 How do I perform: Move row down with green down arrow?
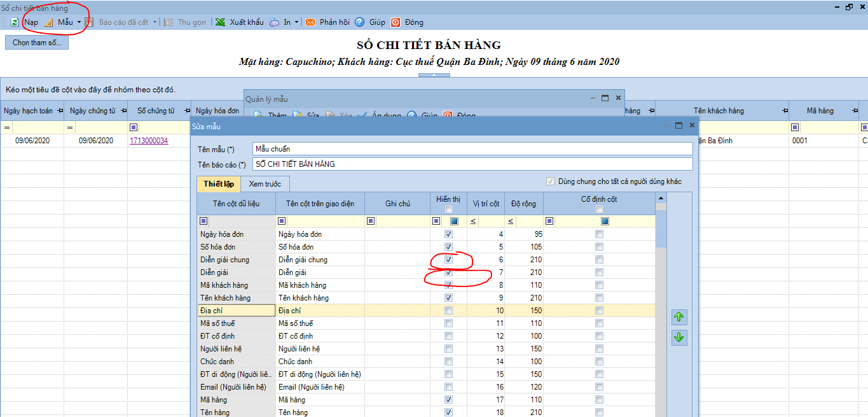pyautogui.click(x=679, y=337)
